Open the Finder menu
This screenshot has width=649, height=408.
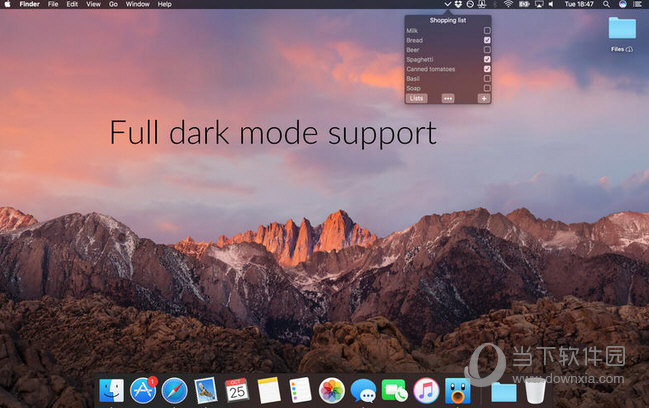(x=29, y=4)
